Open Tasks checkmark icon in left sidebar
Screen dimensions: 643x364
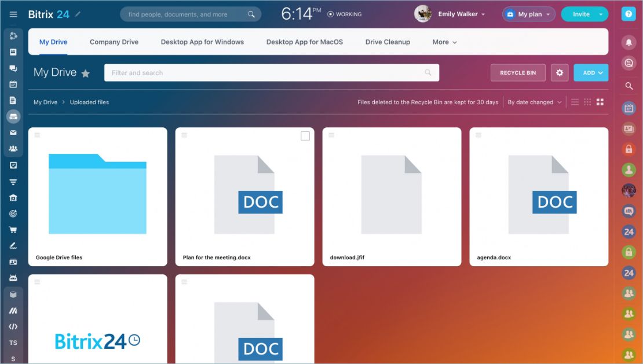point(13,165)
